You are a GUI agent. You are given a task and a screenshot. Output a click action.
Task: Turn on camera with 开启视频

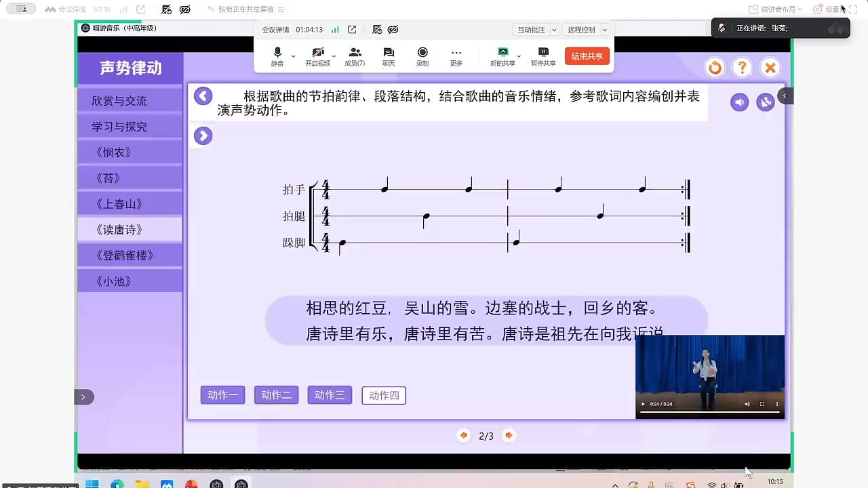(317, 56)
